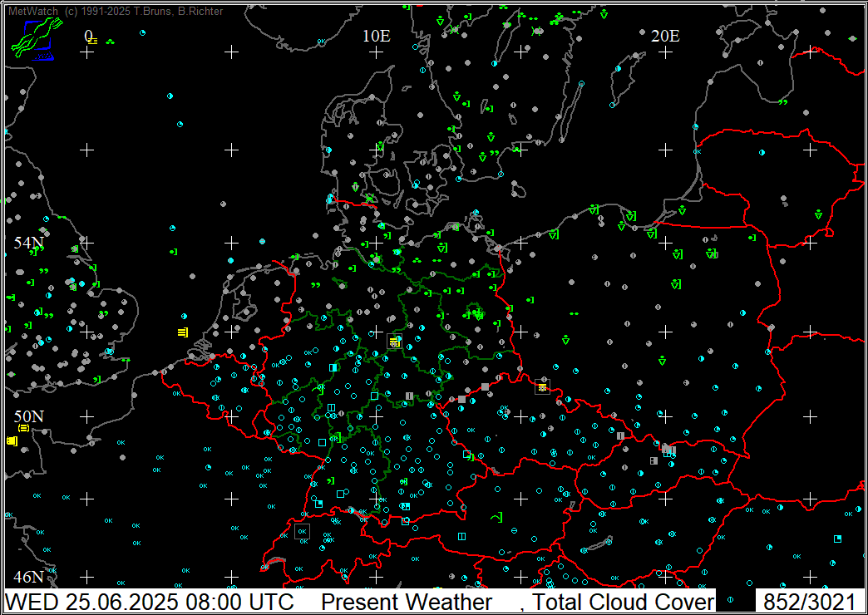
Task: Select the green arc-and-bracket symbol in western Germany
Action: [318, 389]
